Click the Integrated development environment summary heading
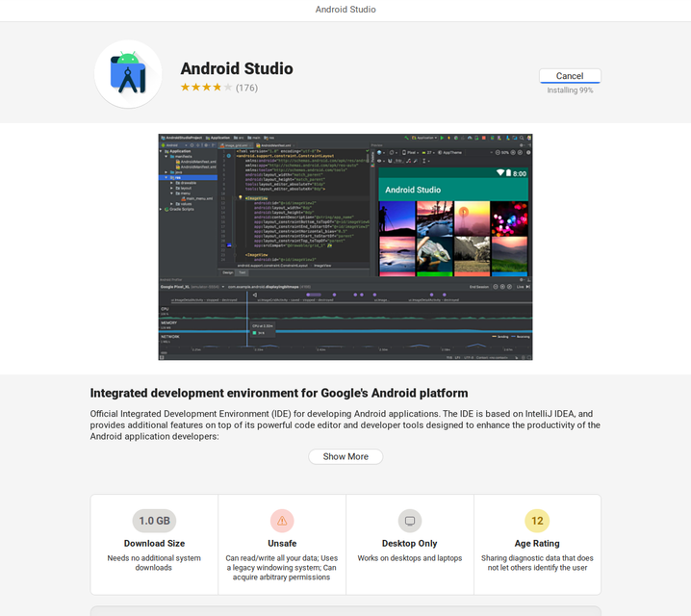Viewport: 691px width, 616px height. 279,393
